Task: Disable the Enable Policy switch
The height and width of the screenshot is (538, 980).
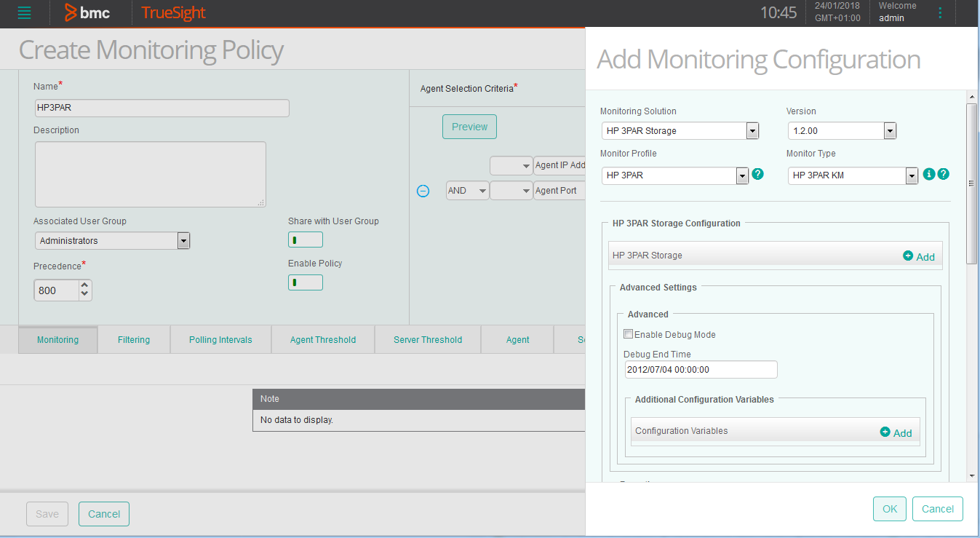Action: pyautogui.click(x=305, y=282)
